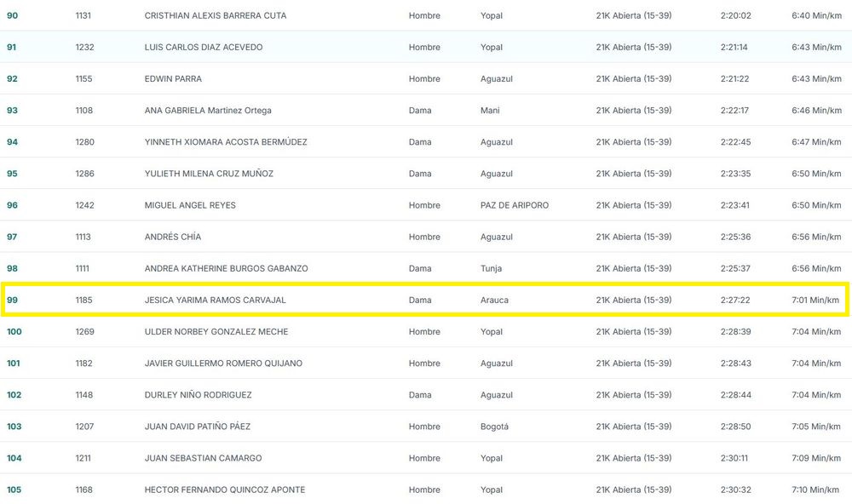Select Javier Guillermo Romero Quijano's name

point(223,364)
